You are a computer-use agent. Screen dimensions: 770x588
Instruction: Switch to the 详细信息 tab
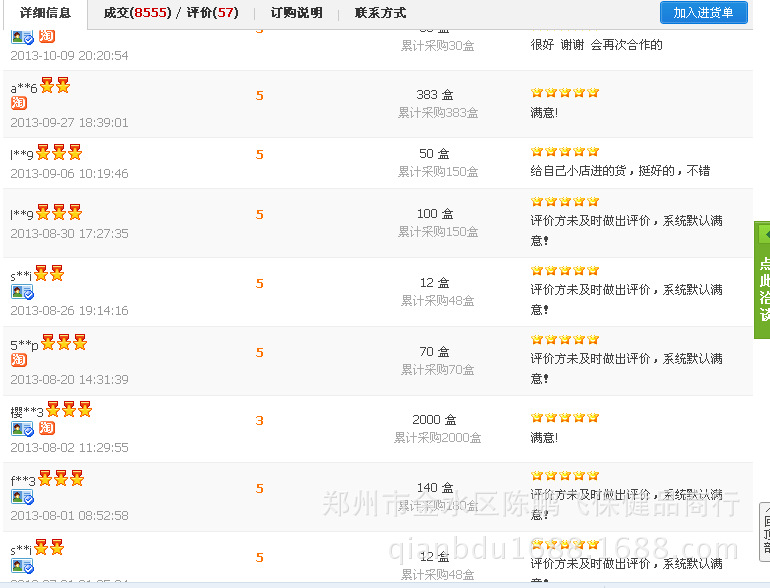pos(45,13)
